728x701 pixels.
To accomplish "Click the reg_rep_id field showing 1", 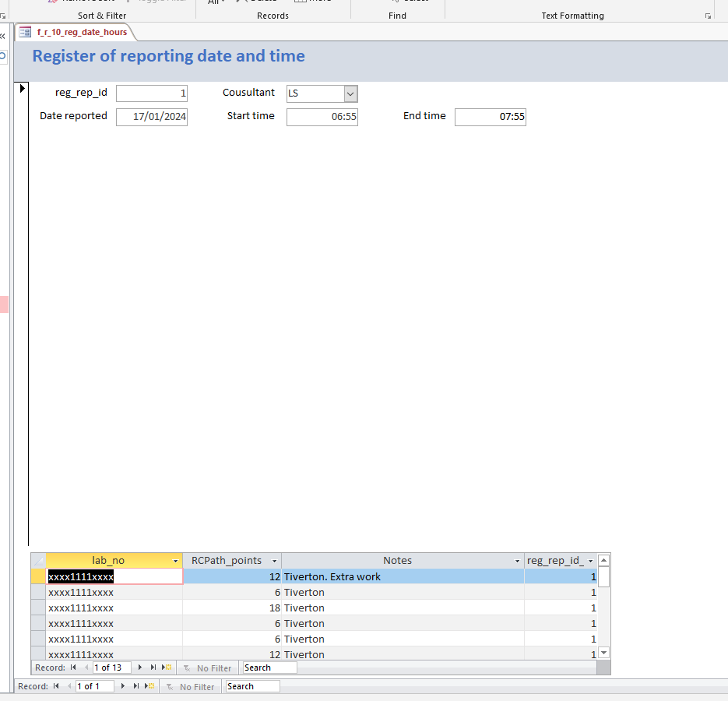I will (x=152, y=93).
